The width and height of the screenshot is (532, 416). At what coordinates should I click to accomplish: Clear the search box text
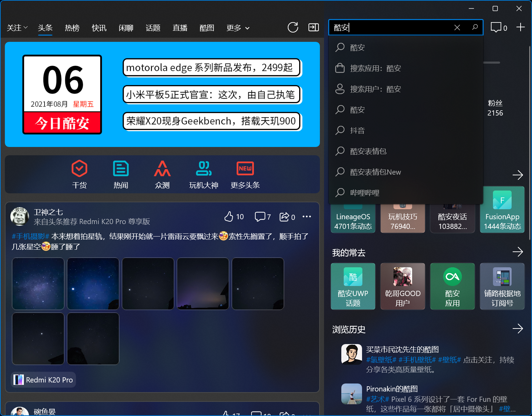coord(457,27)
